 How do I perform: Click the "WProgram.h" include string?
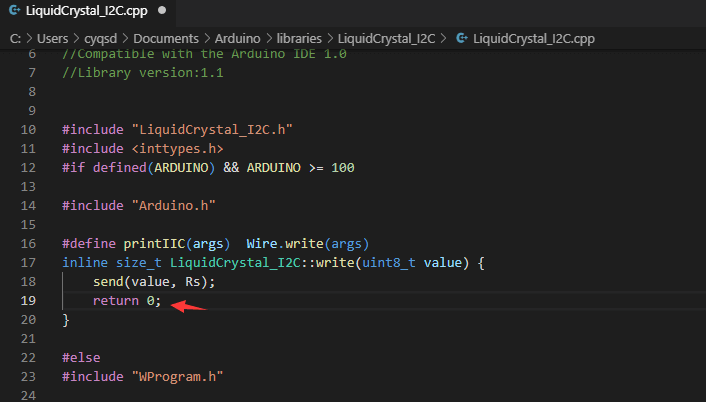point(177,376)
